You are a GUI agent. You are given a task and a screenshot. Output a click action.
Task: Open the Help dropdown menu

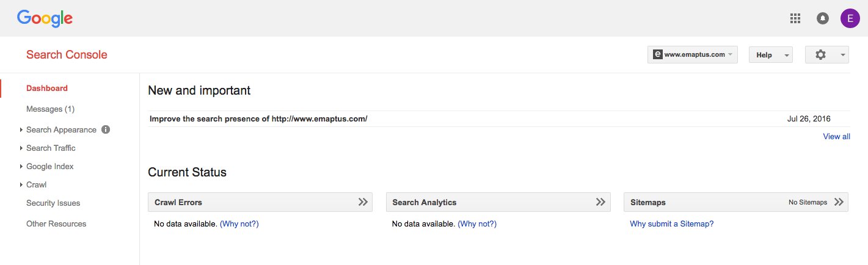pos(770,55)
